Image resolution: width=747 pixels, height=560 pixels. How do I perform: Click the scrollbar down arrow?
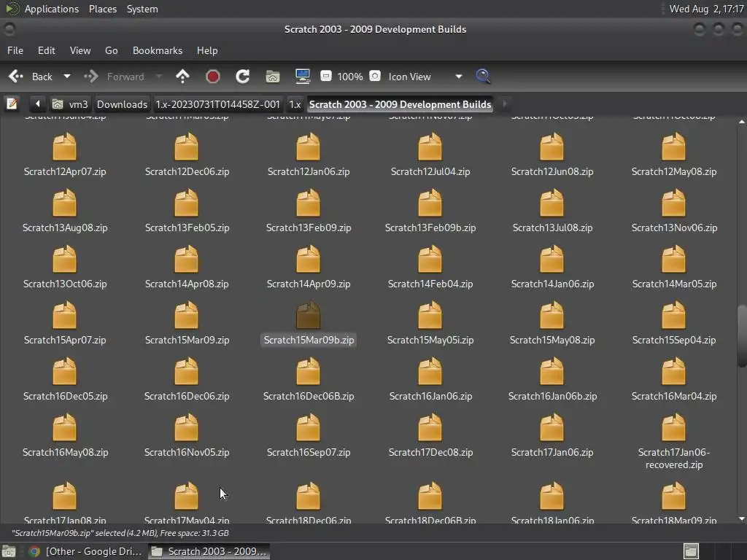[741, 518]
